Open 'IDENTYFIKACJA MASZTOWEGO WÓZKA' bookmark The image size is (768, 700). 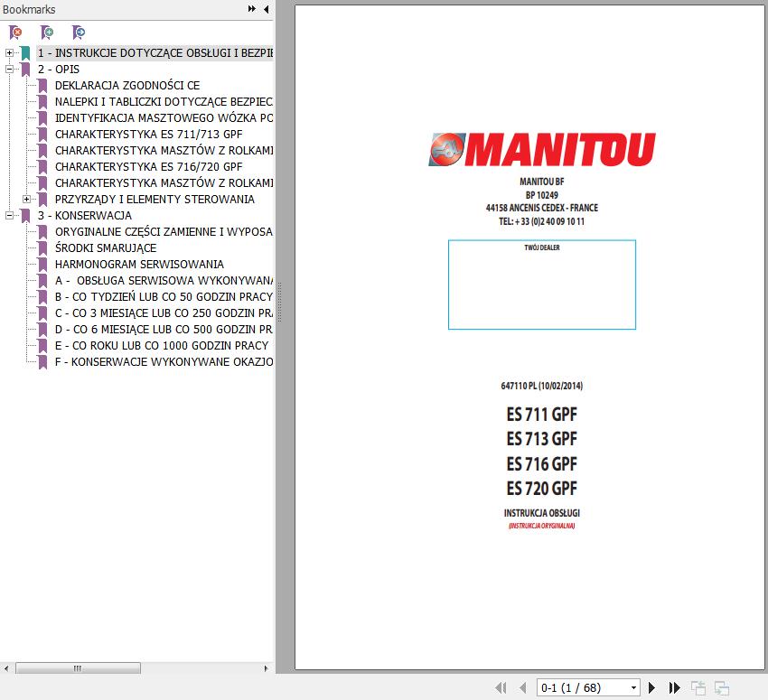(x=164, y=118)
